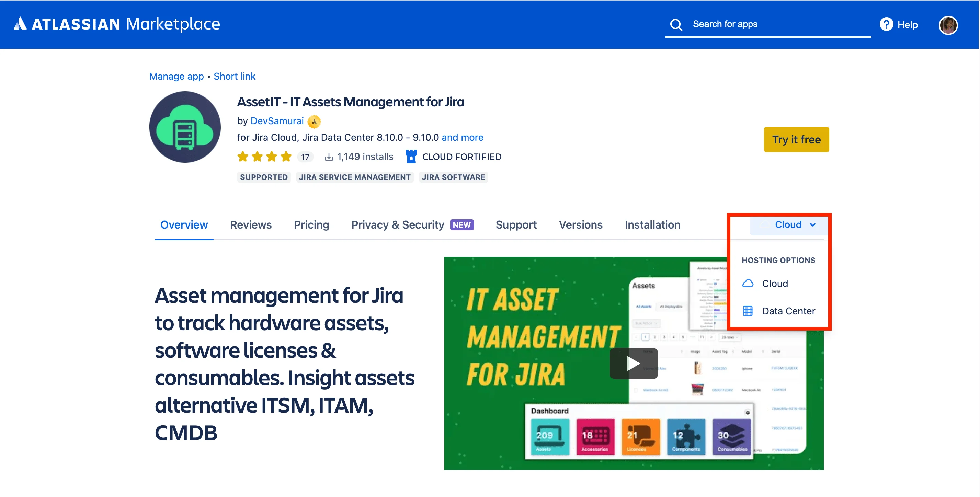Click the Short link link
Image resolution: width=980 pixels, height=497 pixels.
234,76
